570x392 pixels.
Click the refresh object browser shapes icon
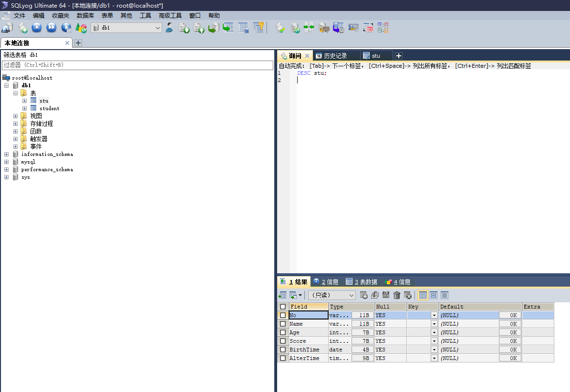(x=81, y=28)
